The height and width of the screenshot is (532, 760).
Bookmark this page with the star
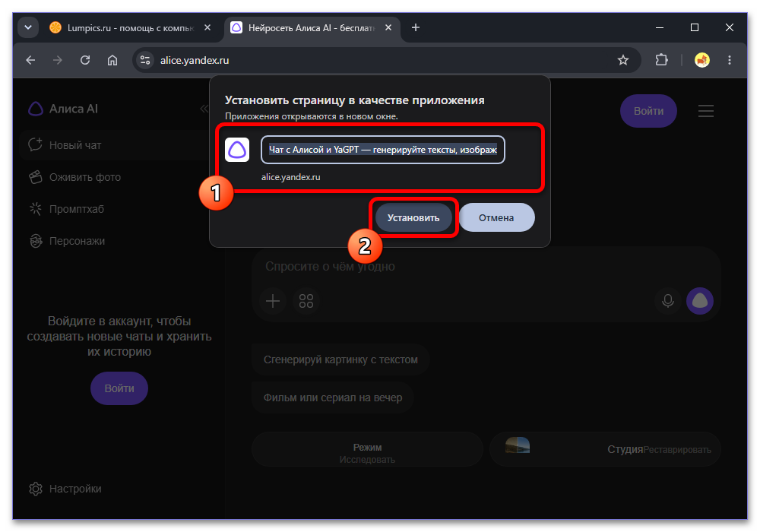(623, 60)
